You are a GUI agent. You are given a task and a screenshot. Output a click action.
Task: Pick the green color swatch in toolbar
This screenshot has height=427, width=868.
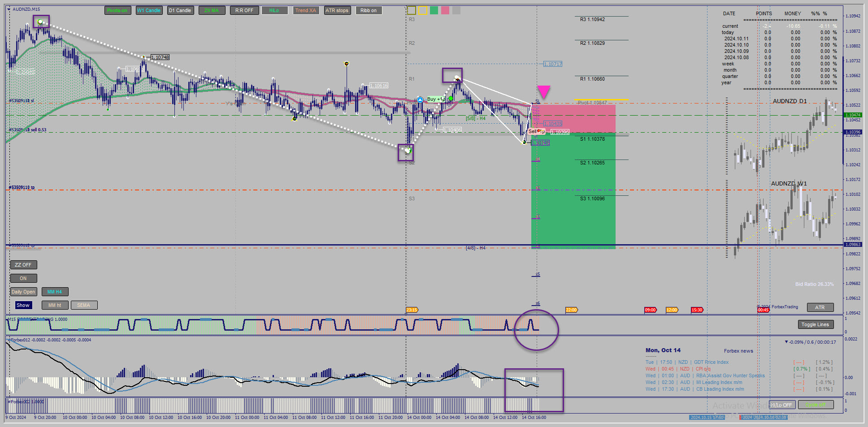(x=434, y=10)
